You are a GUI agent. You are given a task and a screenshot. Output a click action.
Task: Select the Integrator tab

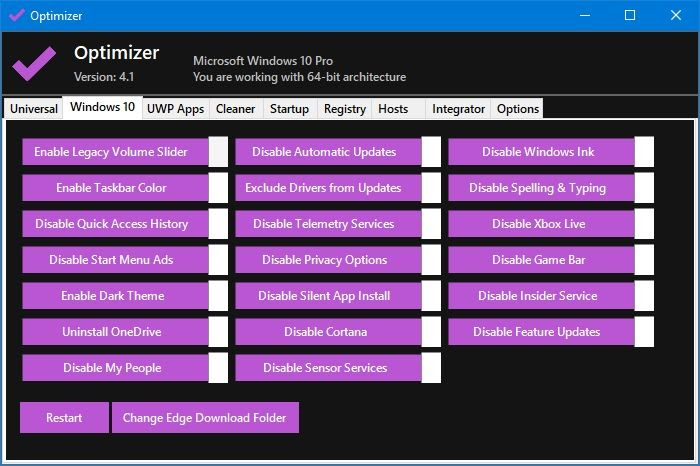pos(458,109)
